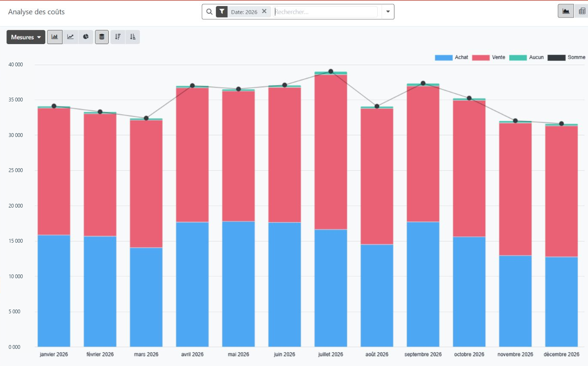Image resolution: width=588 pixels, height=366 pixels.
Task: Sort chart in ascending order
Action: [x=133, y=37]
